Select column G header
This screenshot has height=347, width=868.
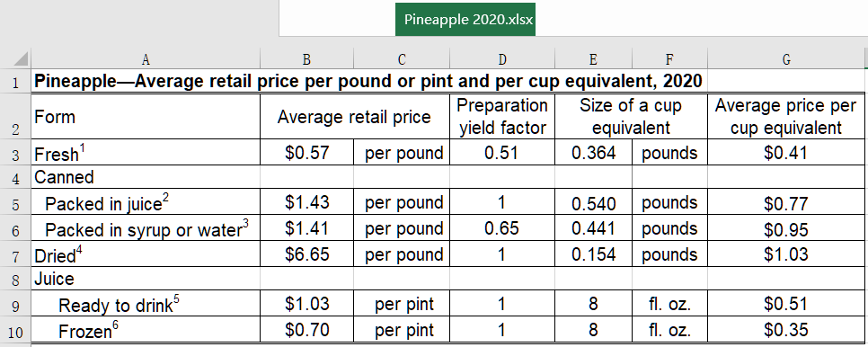785,59
